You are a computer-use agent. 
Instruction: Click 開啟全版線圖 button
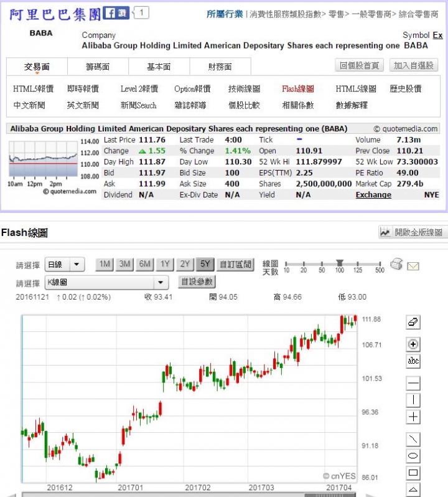(413, 232)
